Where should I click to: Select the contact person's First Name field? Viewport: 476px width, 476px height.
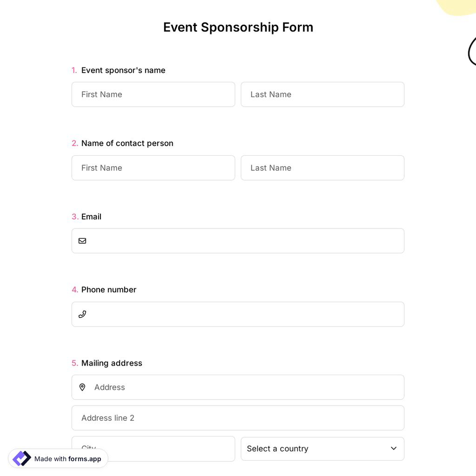pos(153,168)
